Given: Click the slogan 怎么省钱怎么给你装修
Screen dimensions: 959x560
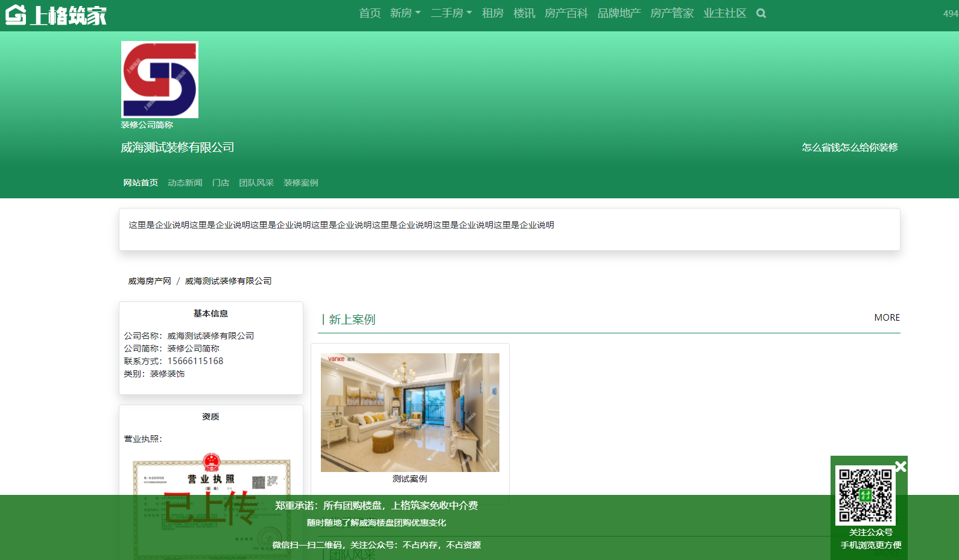Looking at the screenshot, I should [850, 148].
